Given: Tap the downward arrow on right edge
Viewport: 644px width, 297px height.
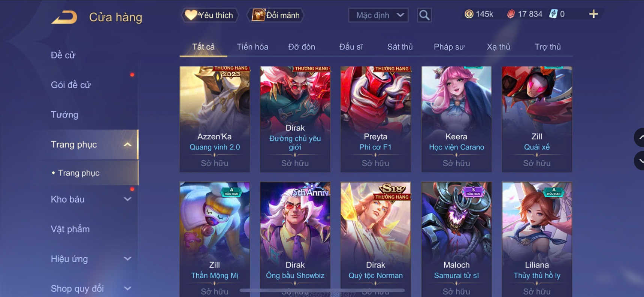Looking at the screenshot, I should click(640, 161).
